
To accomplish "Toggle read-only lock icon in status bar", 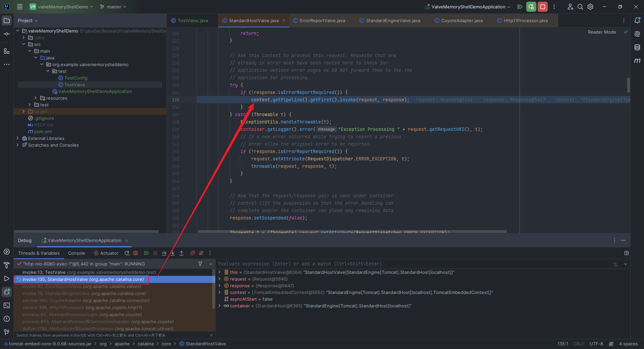I will pos(611,344).
